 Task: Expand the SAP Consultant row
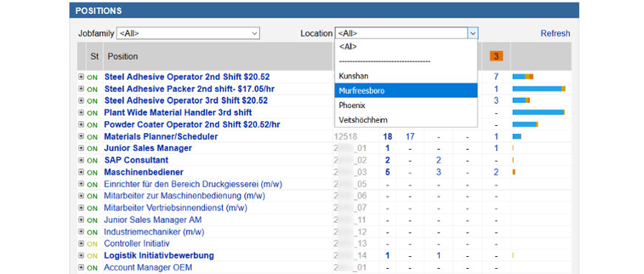(81, 160)
